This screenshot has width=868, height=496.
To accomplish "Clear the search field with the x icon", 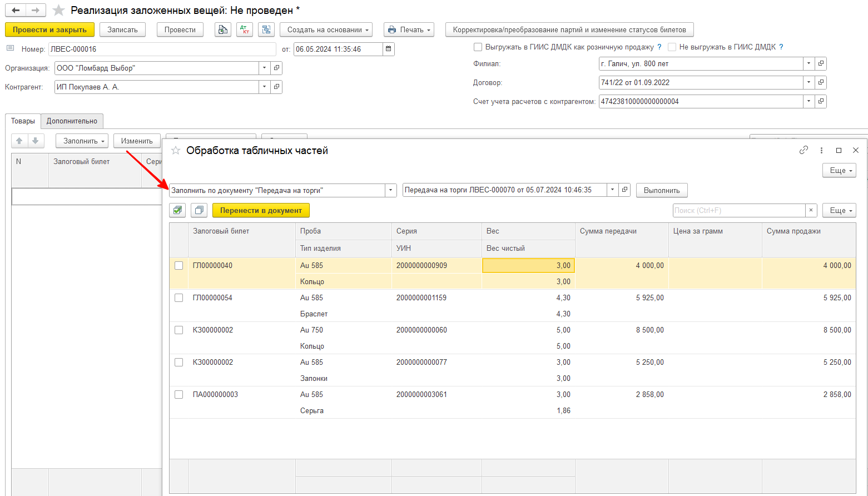I will click(x=811, y=210).
